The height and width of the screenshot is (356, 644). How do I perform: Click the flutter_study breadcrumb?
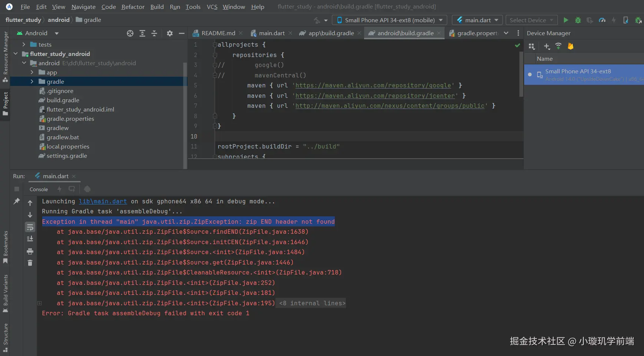coord(23,20)
